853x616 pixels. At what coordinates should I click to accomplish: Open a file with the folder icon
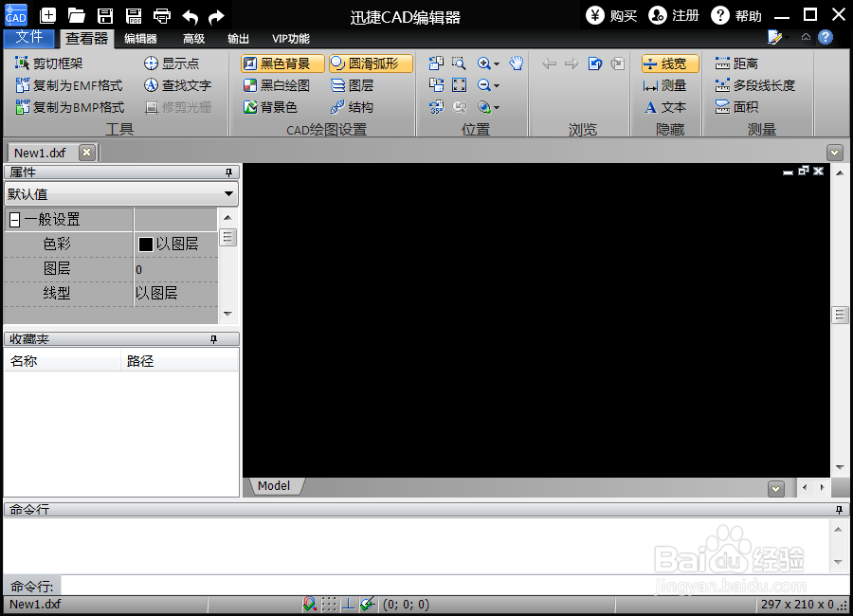pos(76,16)
